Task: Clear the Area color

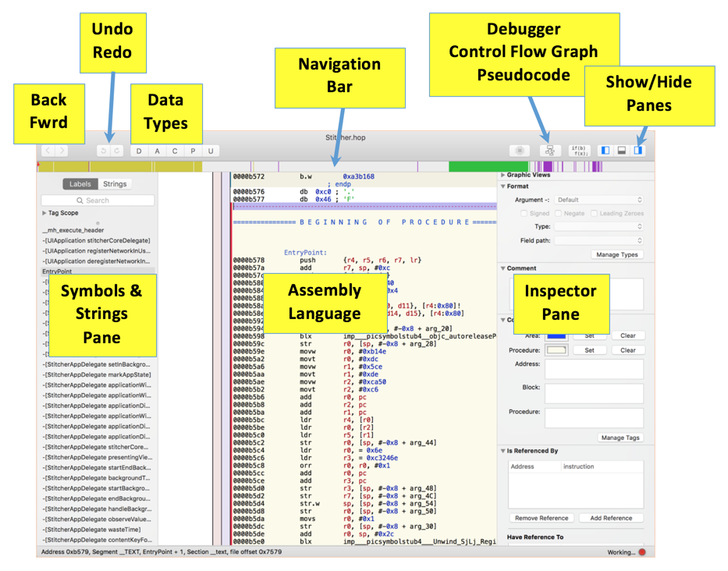Action: [627, 335]
